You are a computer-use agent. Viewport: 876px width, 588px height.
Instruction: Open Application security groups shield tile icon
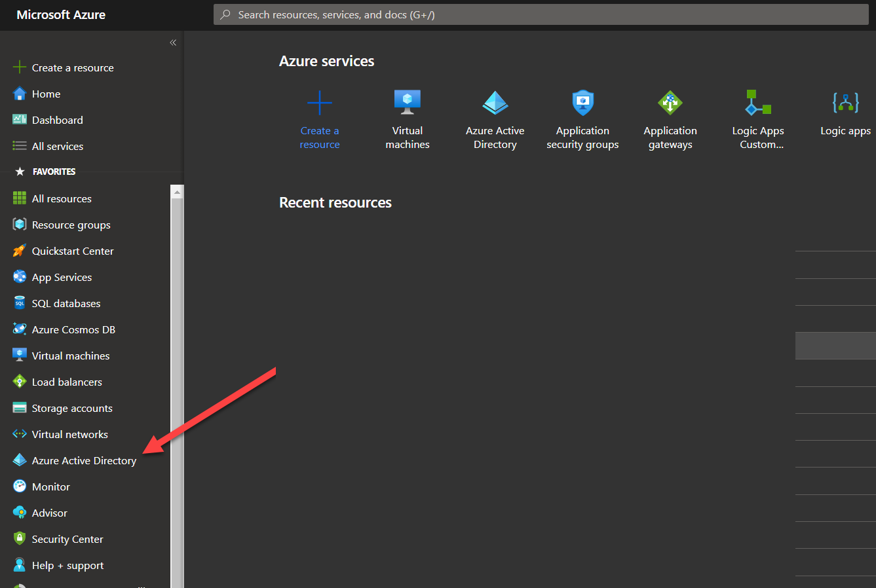[582, 103]
